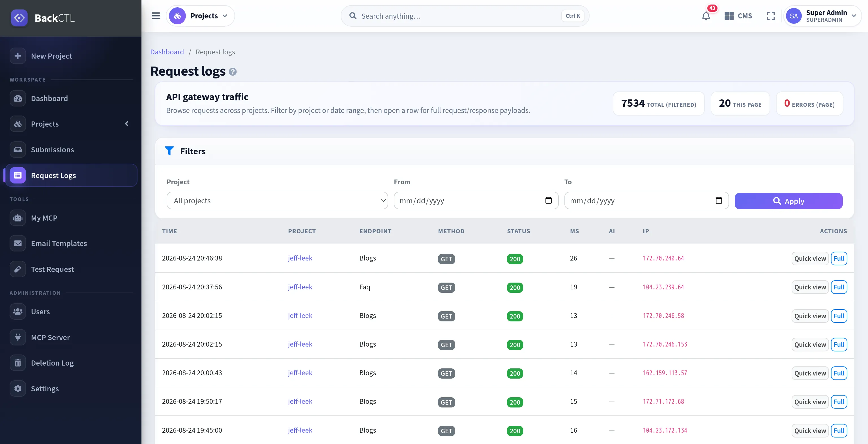
Task: Collapse the Projects sidebar chevron
Action: (x=127, y=124)
